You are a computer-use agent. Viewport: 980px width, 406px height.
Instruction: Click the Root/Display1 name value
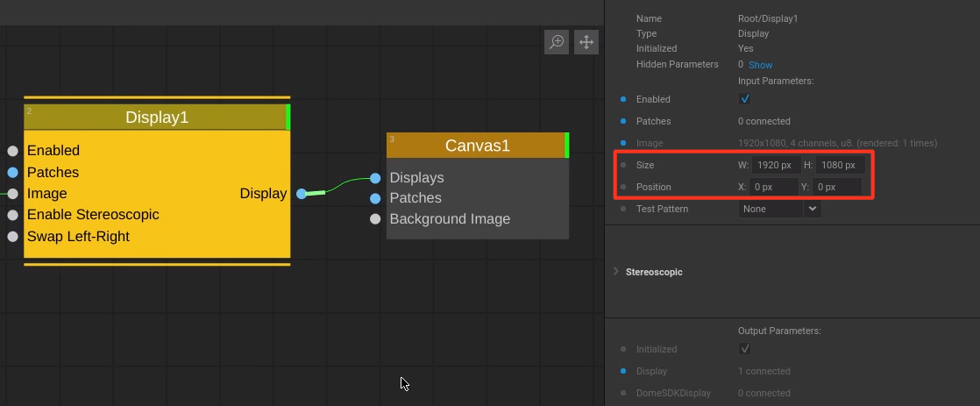768,18
